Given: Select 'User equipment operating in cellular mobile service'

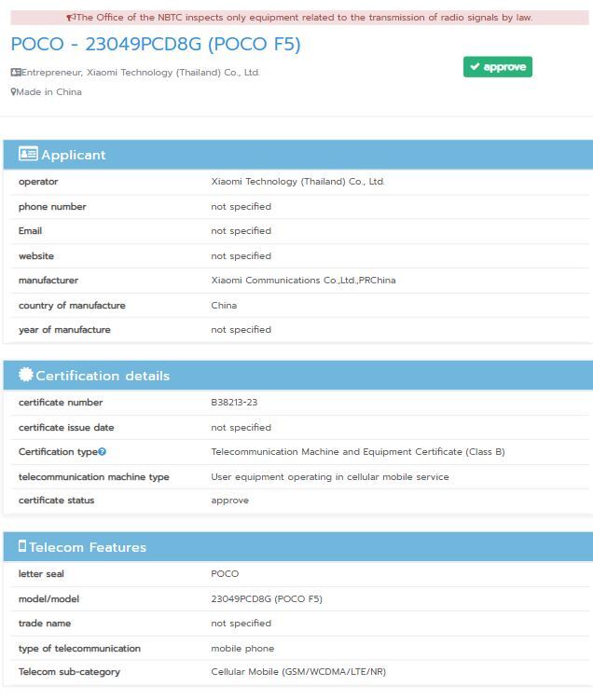Looking at the screenshot, I should coord(330,477).
